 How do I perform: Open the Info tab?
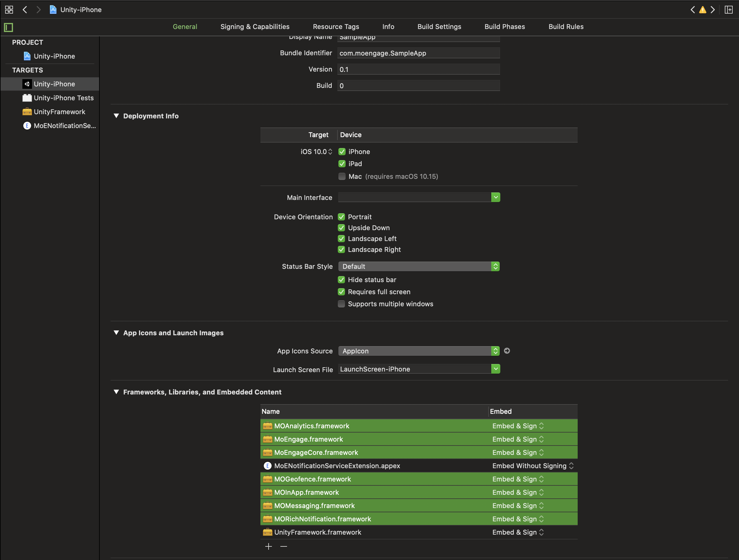pyautogui.click(x=388, y=27)
